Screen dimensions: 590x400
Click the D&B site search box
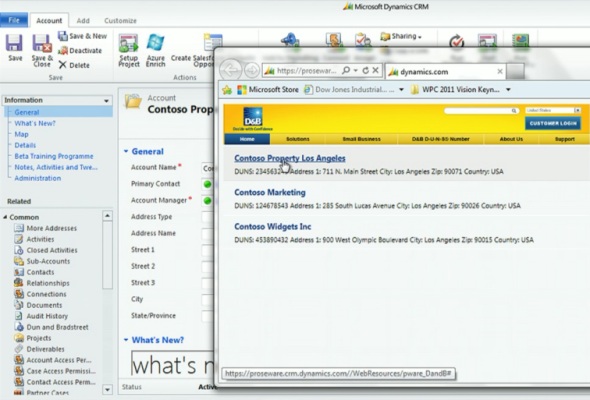(x=482, y=111)
